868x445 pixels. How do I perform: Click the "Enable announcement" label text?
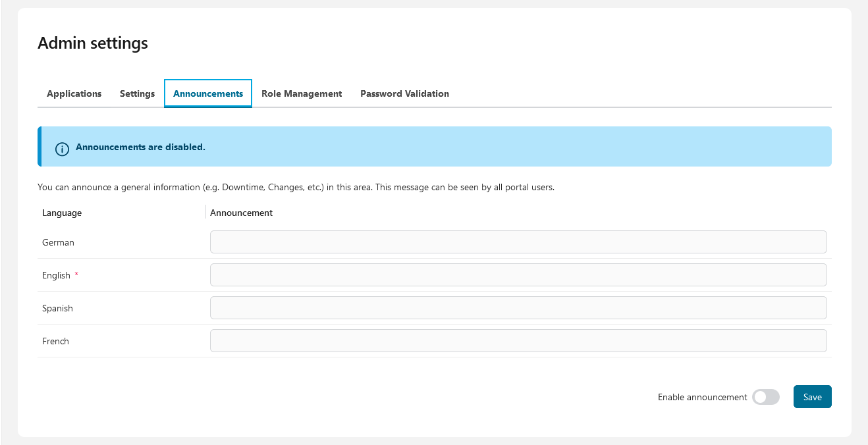(702, 397)
